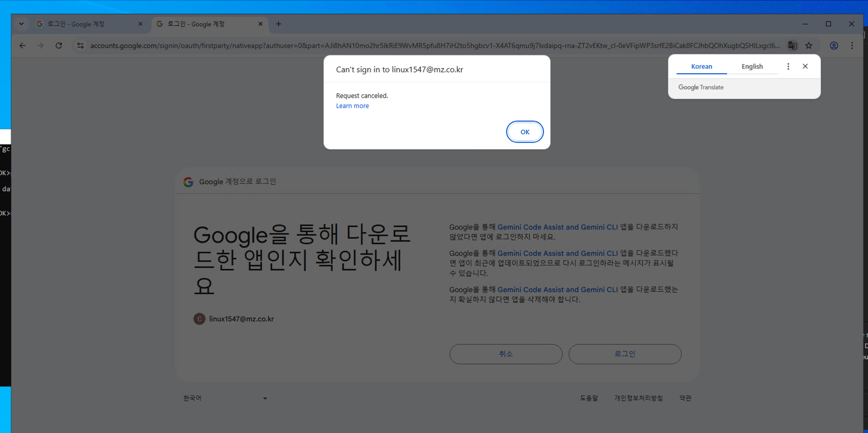View site information icon in address bar
Screen dimensions: 868x433
(80, 45)
